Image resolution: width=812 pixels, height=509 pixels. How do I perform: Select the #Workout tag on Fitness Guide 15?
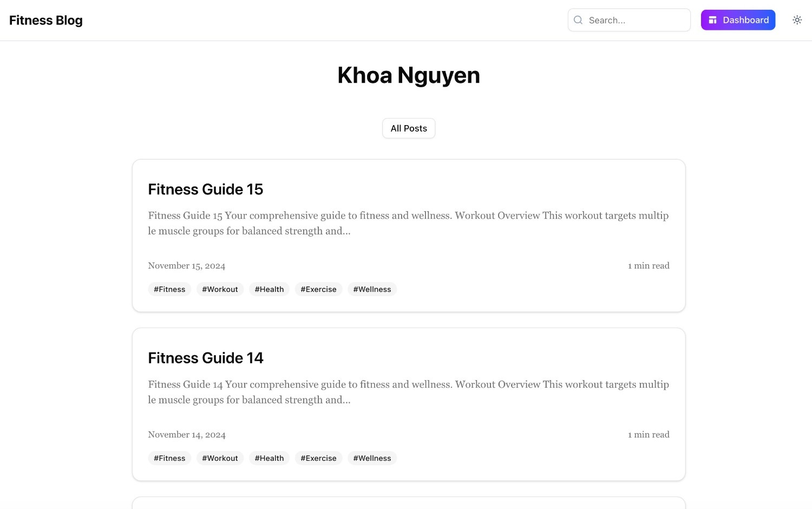(220, 289)
